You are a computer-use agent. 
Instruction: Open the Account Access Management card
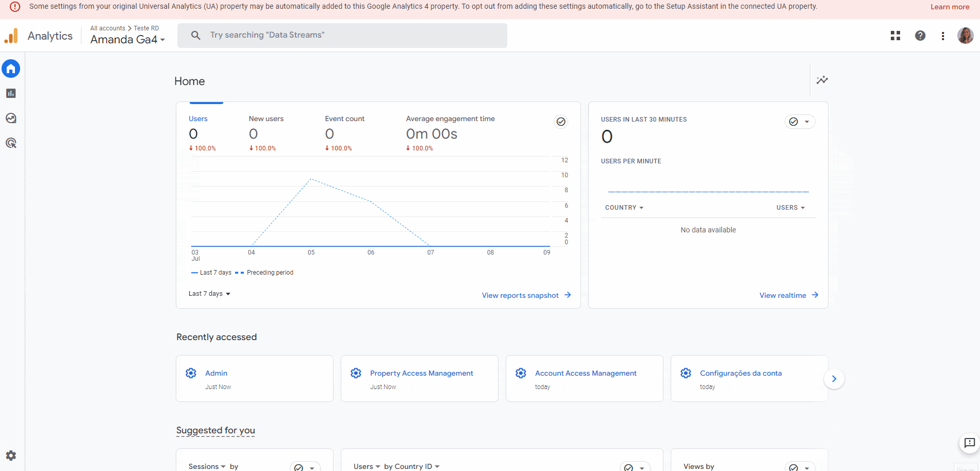pos(585,379)
